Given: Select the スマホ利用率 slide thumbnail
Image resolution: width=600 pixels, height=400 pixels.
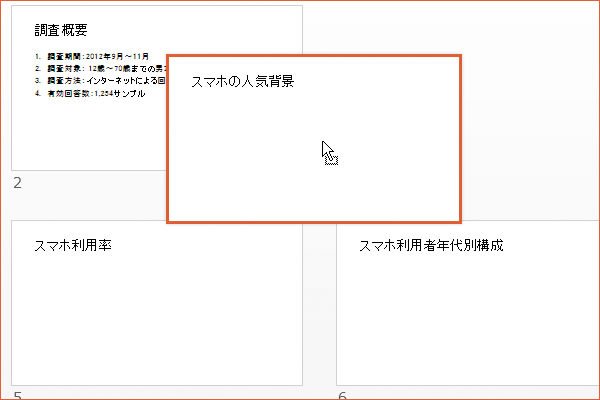Looking at the screenshot, I should point(157,304).
